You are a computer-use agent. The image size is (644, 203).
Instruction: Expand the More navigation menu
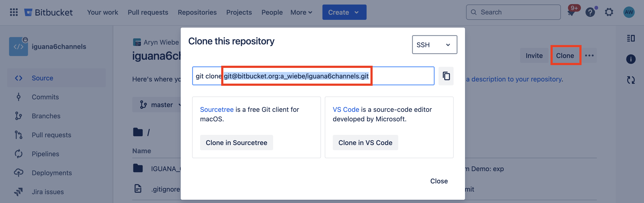click(x=301, y=12)
